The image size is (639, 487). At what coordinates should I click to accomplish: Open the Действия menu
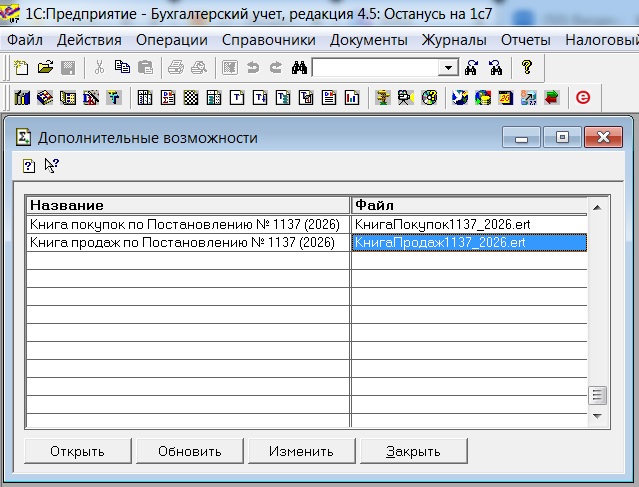tap(89, 40)
